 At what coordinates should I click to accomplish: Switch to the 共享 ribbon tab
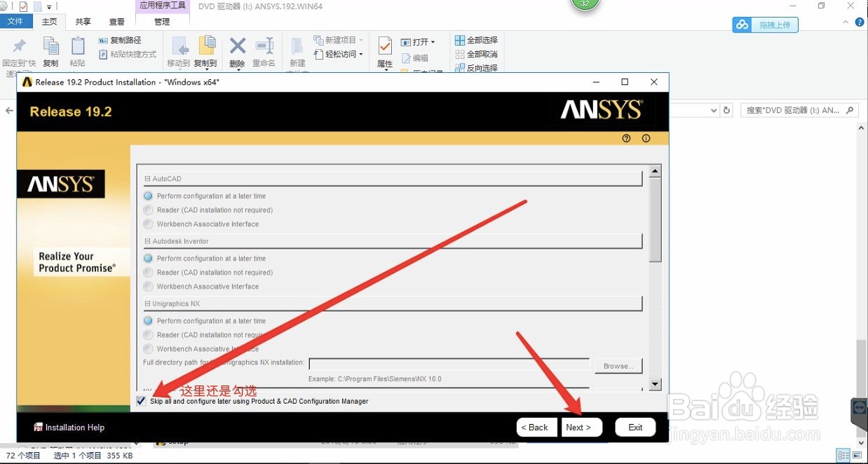coord(83,22)
